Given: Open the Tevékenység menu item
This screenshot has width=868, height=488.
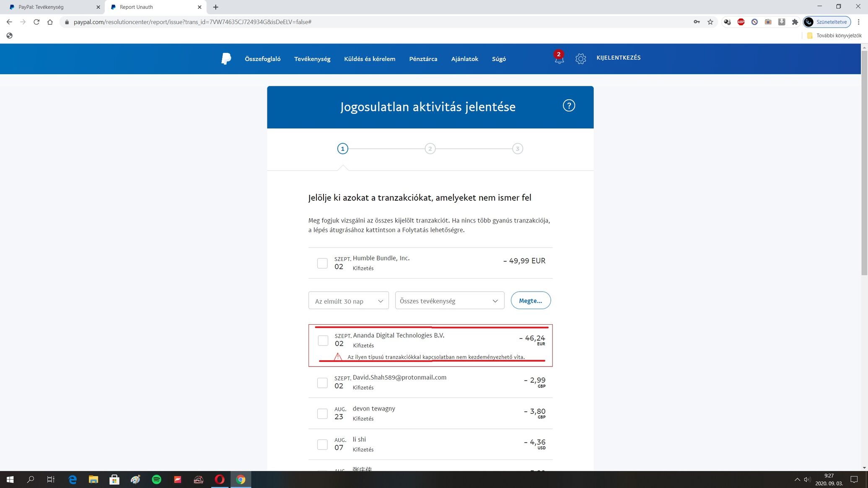Looking at the screenshot, I should [312, 59].
